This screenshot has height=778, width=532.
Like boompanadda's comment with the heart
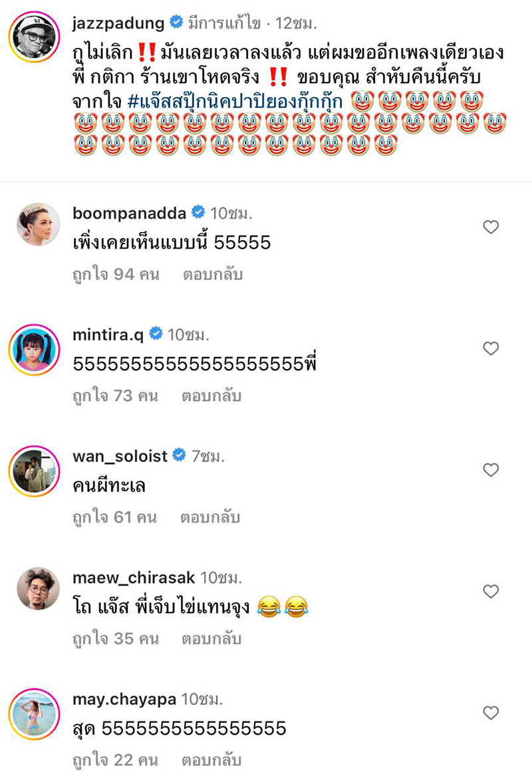(x=490, y=227)
